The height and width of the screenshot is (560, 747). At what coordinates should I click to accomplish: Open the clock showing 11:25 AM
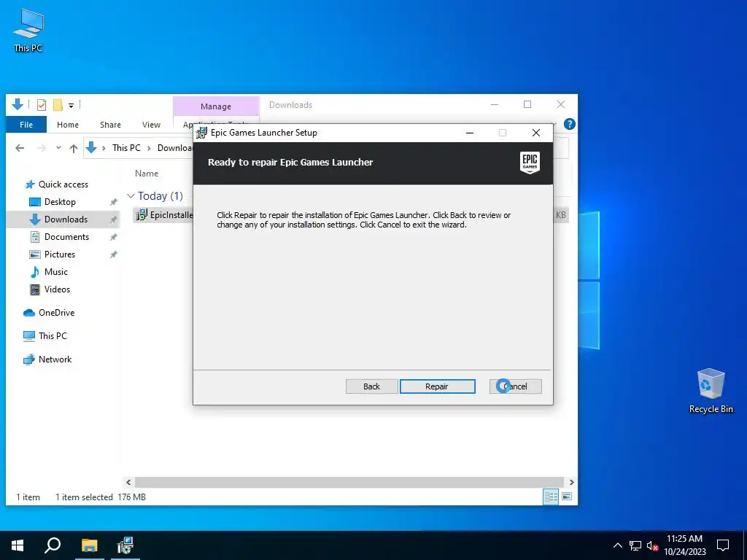pos(684,545)
